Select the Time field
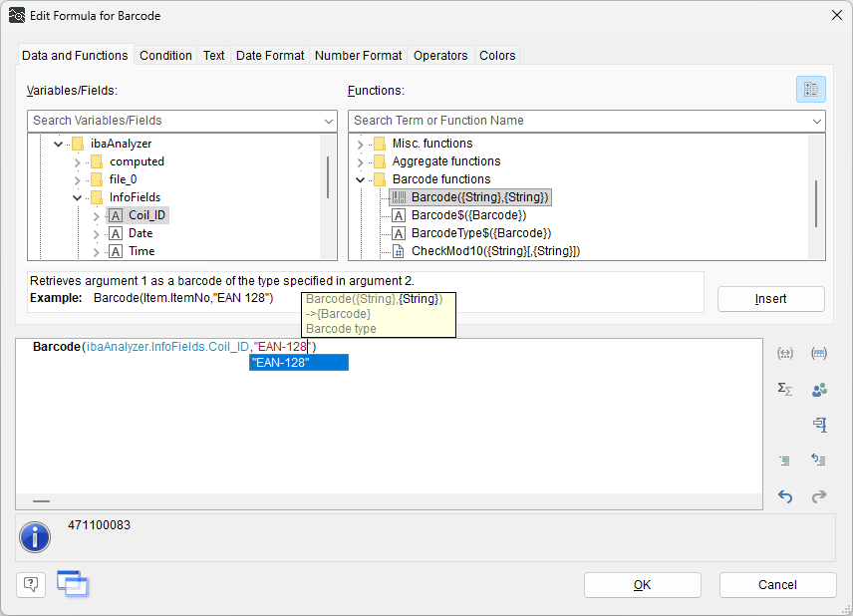The image size is (853, 616). [142, 251]
